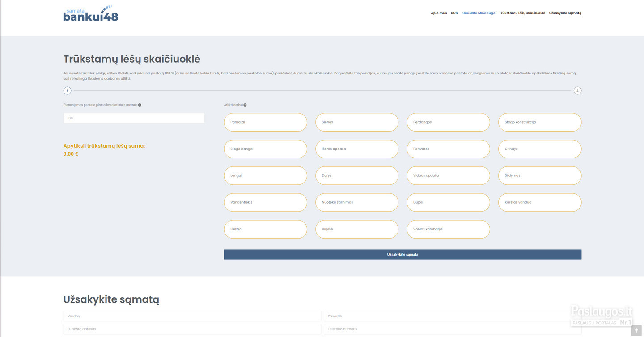Toggle the Durys option
The image size is (644, 337).
coord(357,175)
